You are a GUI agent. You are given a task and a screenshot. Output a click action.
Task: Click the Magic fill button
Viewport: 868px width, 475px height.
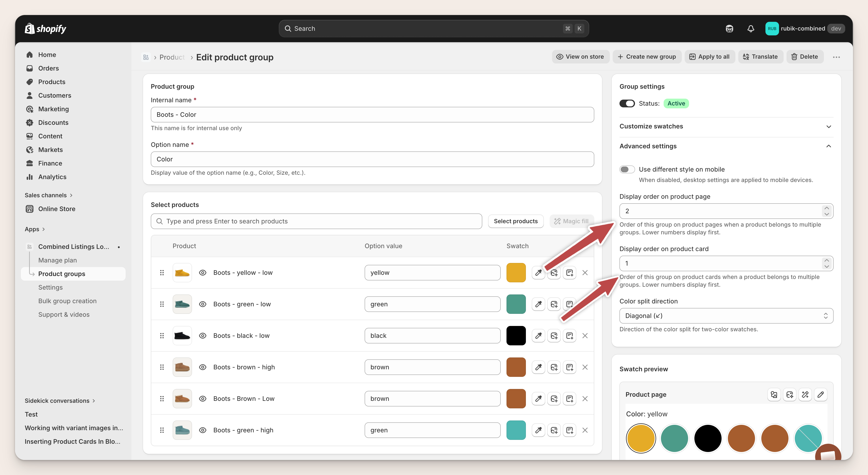(572, 221)
